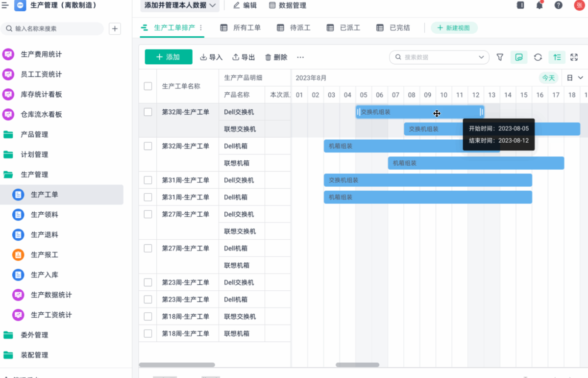Click the 新建视图 button

point(454,28)
